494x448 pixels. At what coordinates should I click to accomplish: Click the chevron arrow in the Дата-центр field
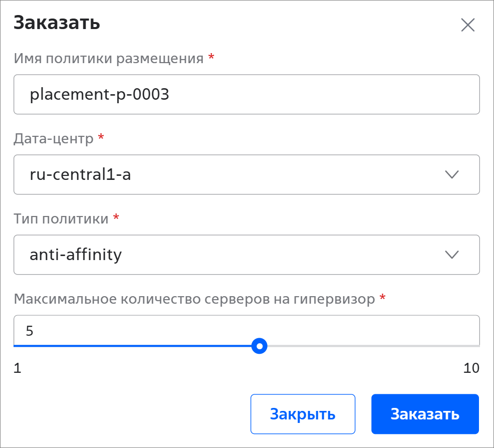point(452,174)
